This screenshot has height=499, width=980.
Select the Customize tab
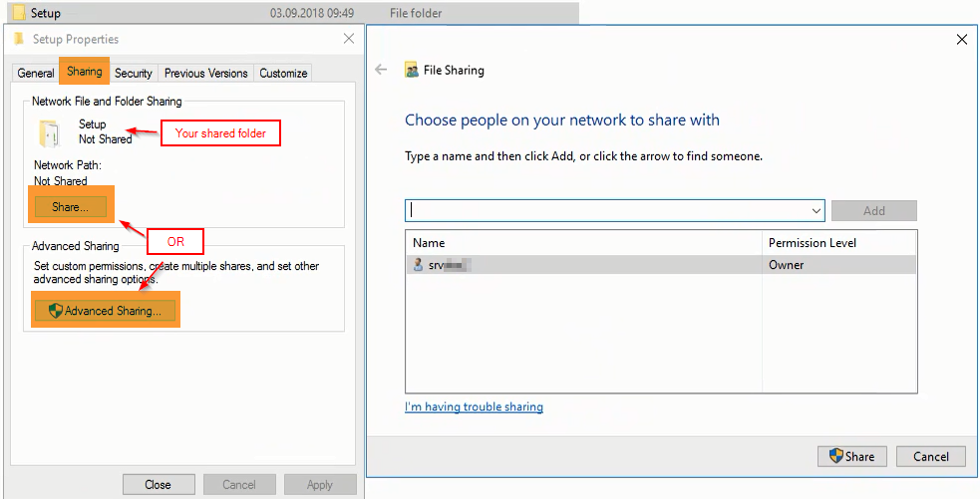pyautogui.click(x=283, y=73)
